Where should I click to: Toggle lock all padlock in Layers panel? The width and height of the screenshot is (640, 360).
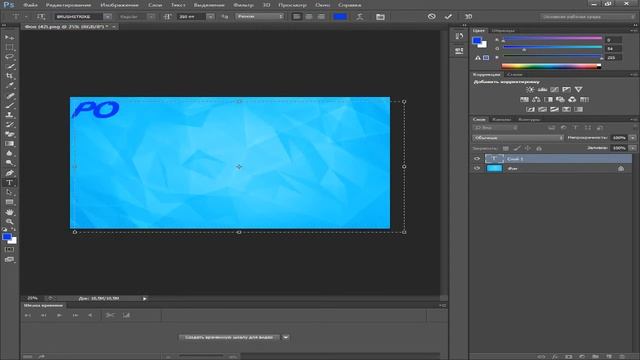539,149
